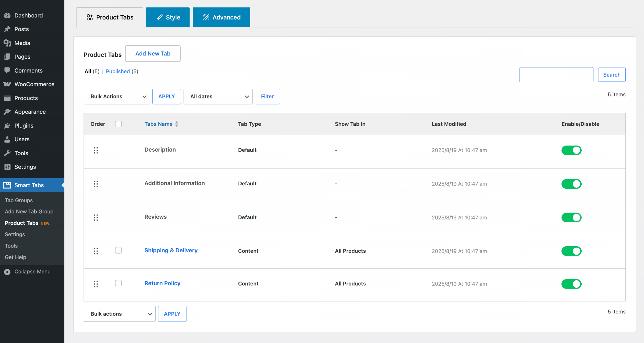Click the Search button
Viewport: 644px width, 343px height.
(x=612, y=75)
